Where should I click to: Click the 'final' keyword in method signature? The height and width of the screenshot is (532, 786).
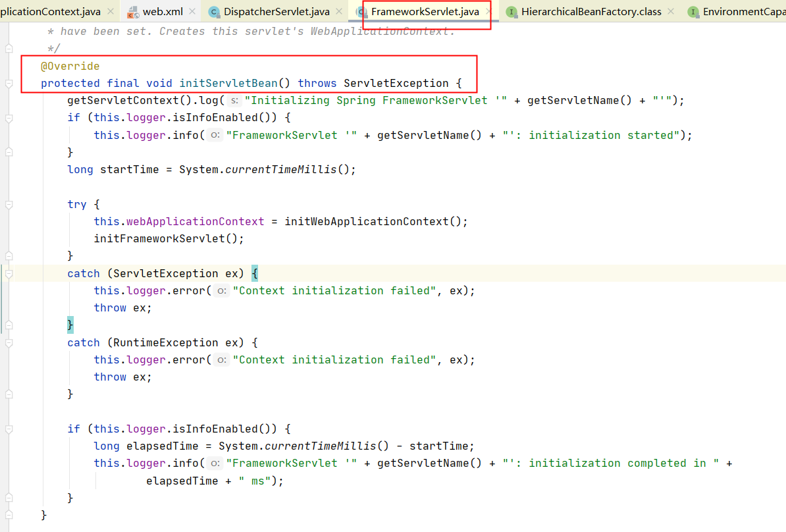tap(123, 83)
